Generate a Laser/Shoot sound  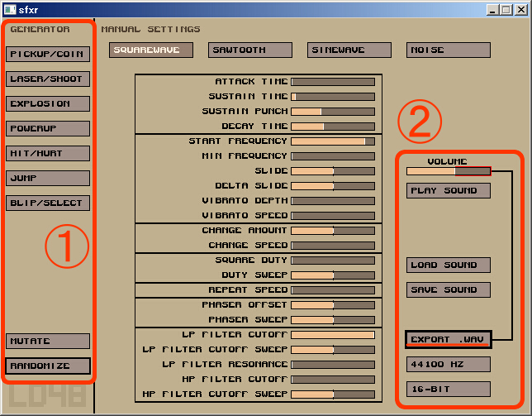click(x=48, y=79)
